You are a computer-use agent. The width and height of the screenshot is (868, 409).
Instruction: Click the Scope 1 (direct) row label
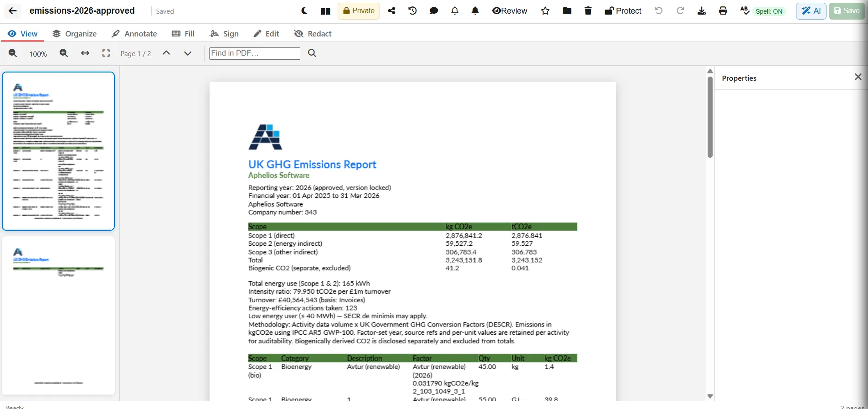(x=272, y=236)
